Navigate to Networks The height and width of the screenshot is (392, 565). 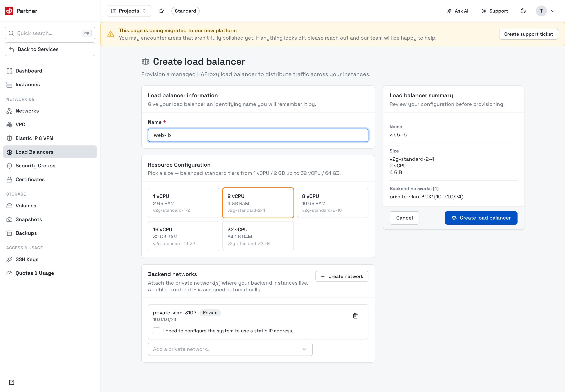50,111
